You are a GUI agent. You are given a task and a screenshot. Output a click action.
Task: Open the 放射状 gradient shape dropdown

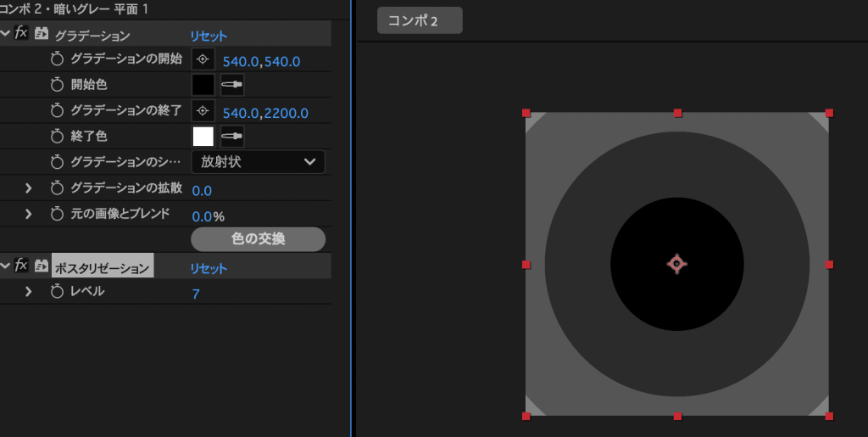click(258, 161)
